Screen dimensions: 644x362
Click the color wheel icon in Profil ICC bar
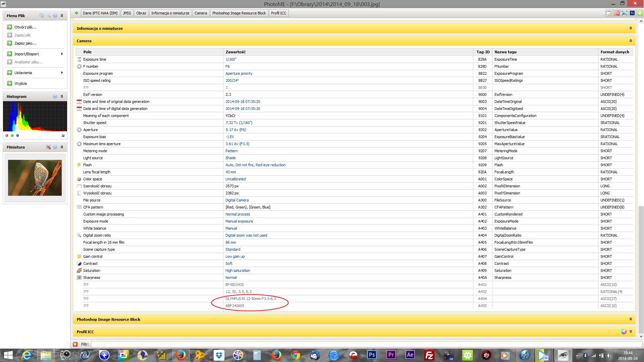coord(624,331)
